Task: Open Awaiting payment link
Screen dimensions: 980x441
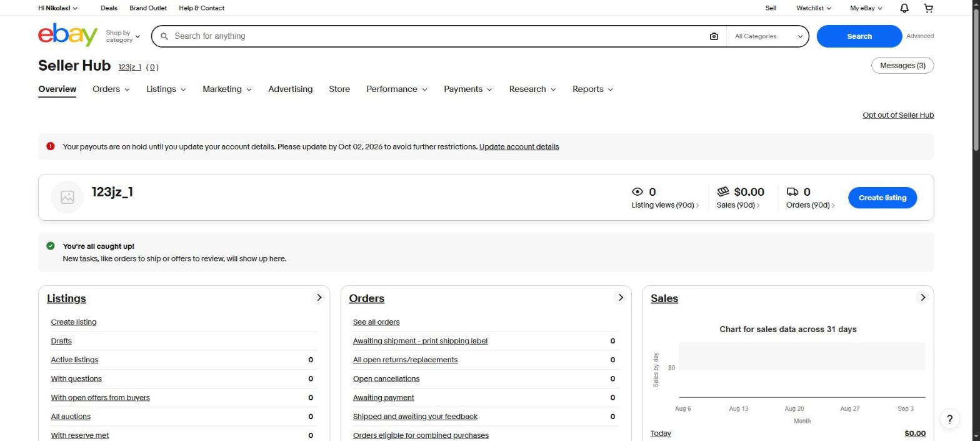Action: pyautogui.click(x=383, y=397)
